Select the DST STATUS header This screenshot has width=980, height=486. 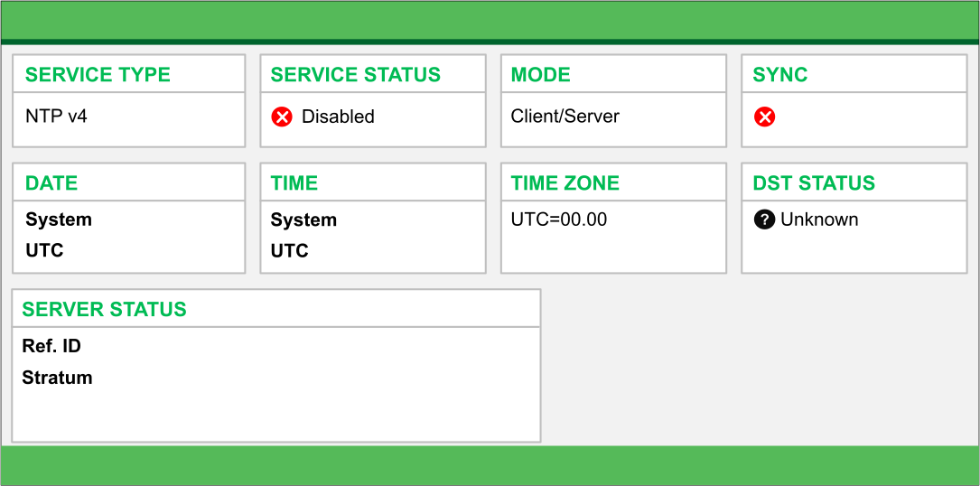point(814,183)
